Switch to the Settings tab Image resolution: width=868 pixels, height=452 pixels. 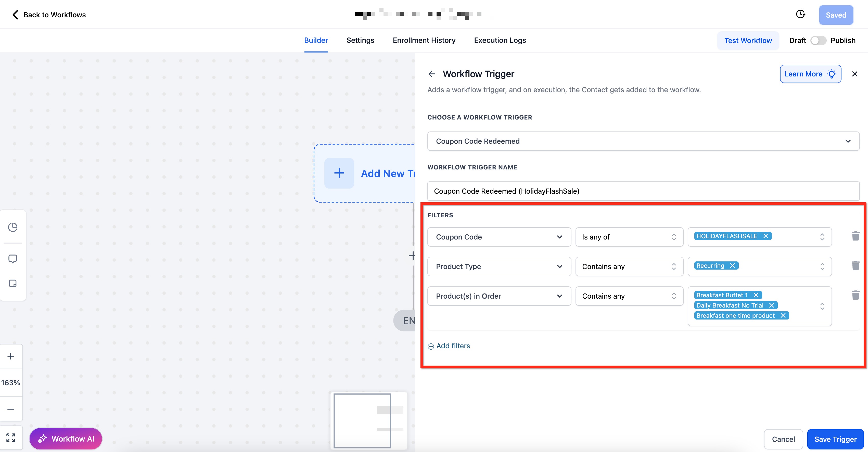coord(360,41)
